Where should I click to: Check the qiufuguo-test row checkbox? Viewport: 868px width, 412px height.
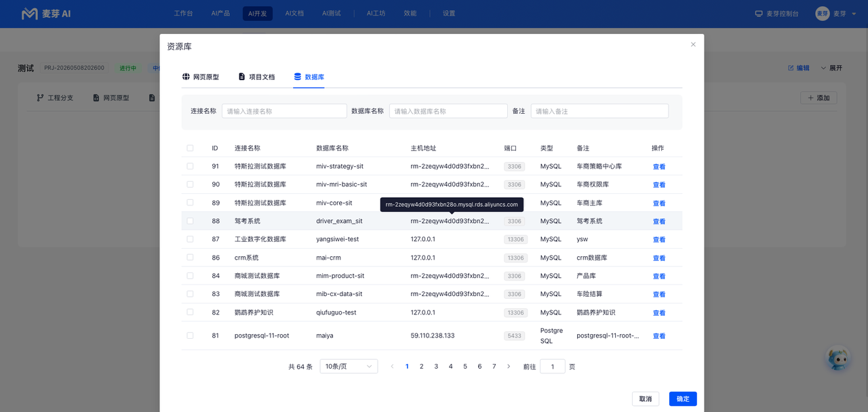(x=190, y=312)
